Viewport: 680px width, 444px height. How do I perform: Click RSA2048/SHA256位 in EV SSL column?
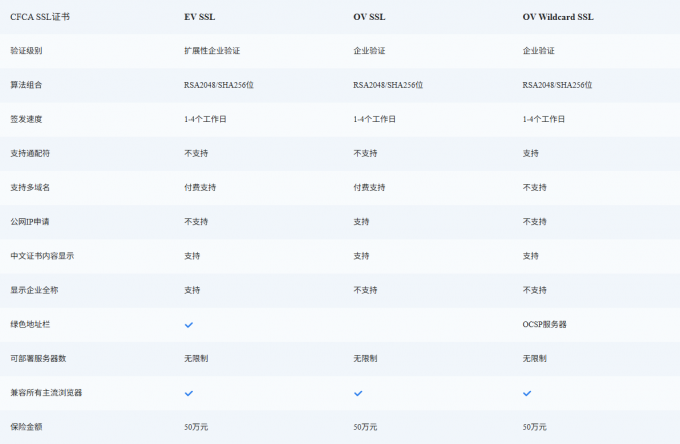[219, 85]
